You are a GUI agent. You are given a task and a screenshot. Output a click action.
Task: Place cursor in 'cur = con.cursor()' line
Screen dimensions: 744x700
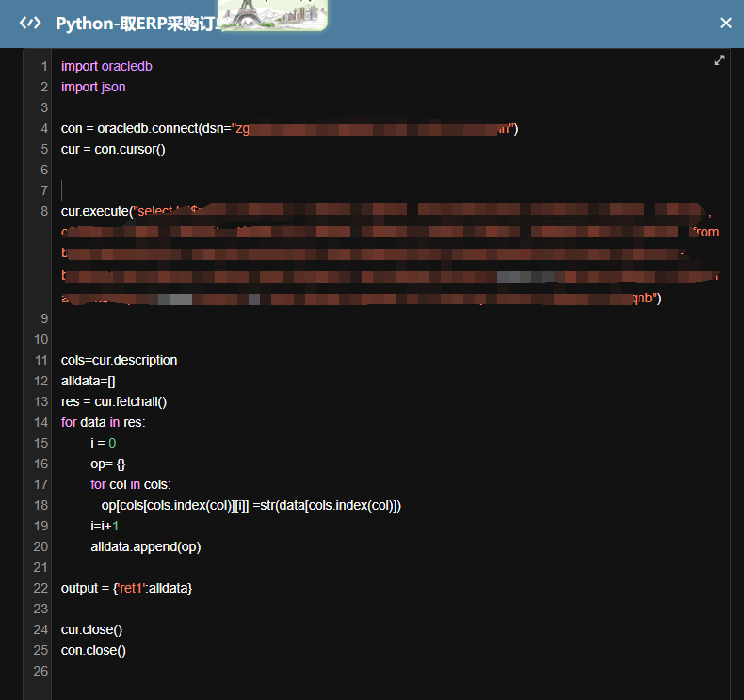(x=113, y=149)
